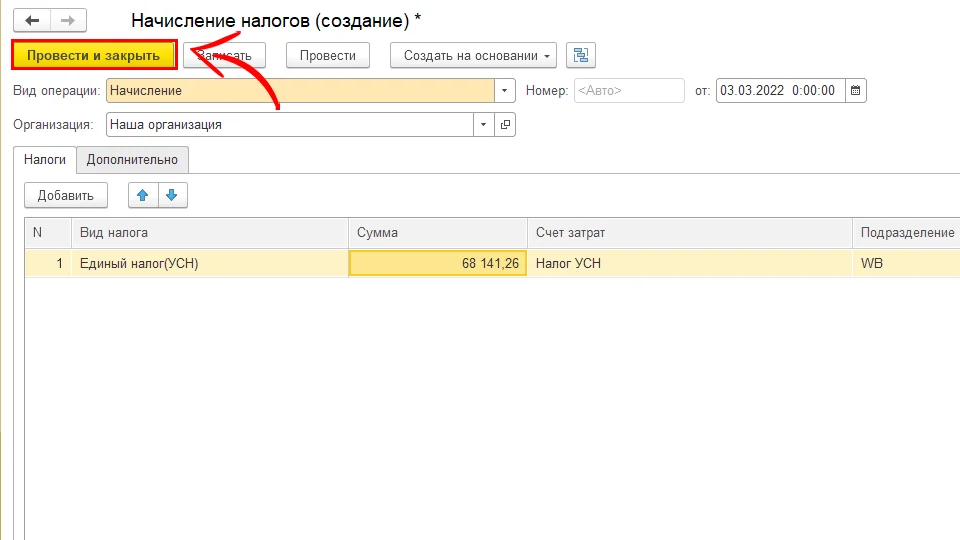Move row up with blue arrow
Image resolution: width=960 pixels, height=540 pixels.
click(x=143, y=196)
